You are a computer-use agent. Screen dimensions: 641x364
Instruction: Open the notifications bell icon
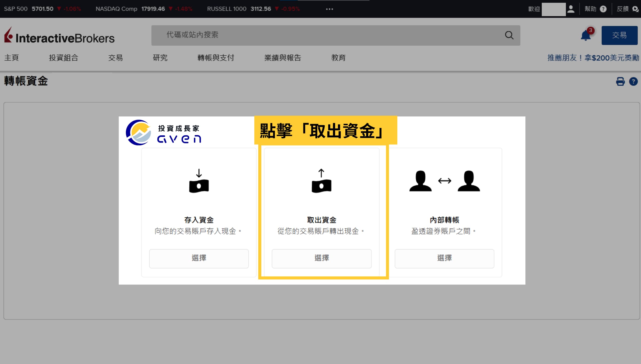tap(586, 35)
